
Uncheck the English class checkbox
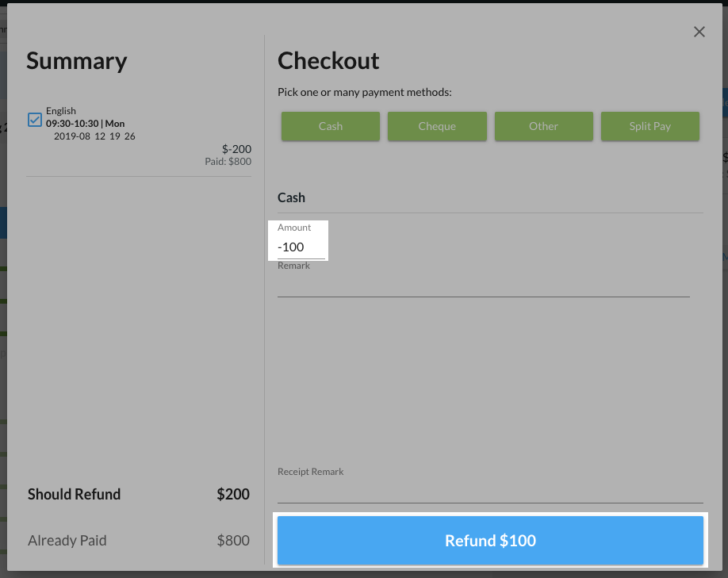click(35, 120)
